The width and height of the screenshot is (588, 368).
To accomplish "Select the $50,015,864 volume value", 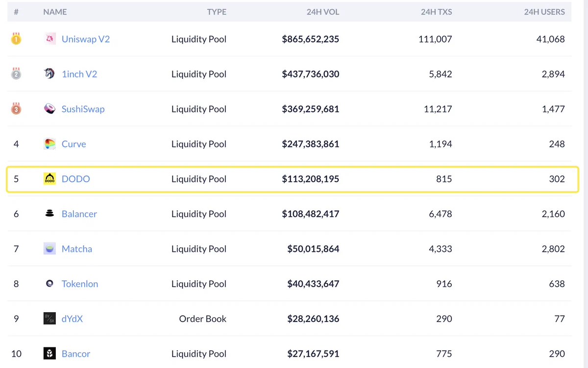I will point(313,249).
